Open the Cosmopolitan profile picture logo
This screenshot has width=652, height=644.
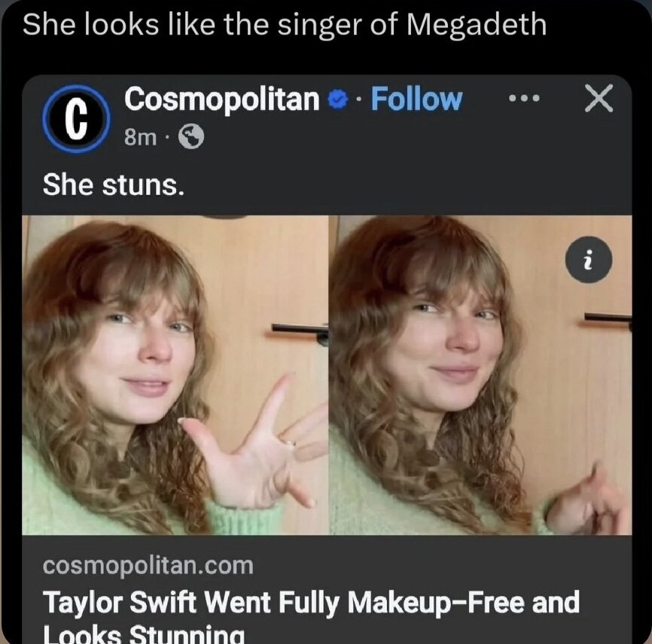point(75,120)
